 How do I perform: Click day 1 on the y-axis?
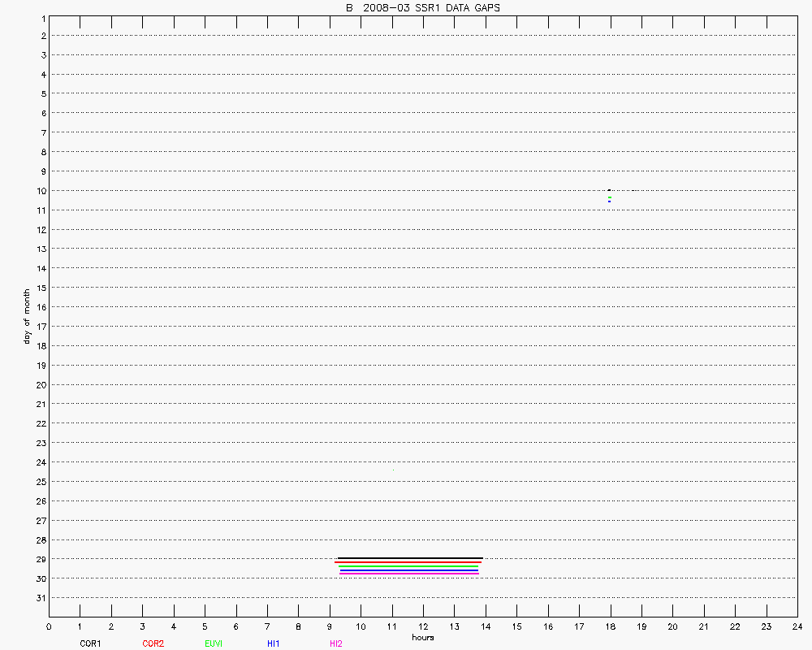(41, 17)
